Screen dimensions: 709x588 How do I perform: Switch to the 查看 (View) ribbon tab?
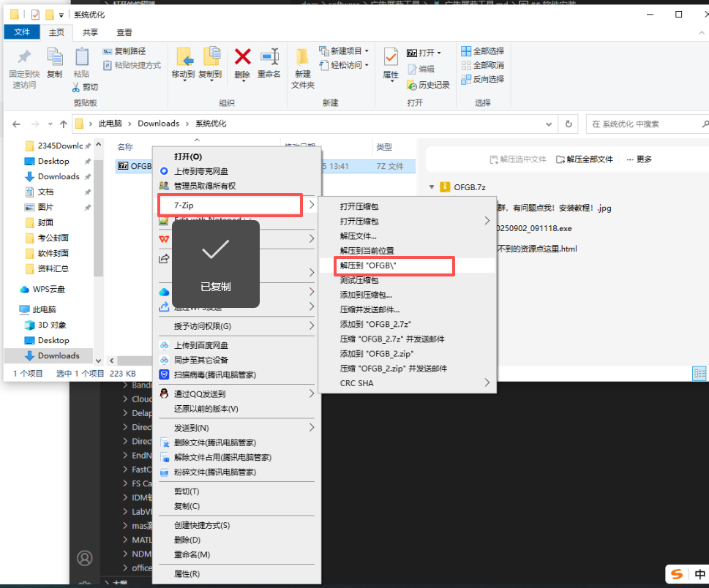click(124, 32)
